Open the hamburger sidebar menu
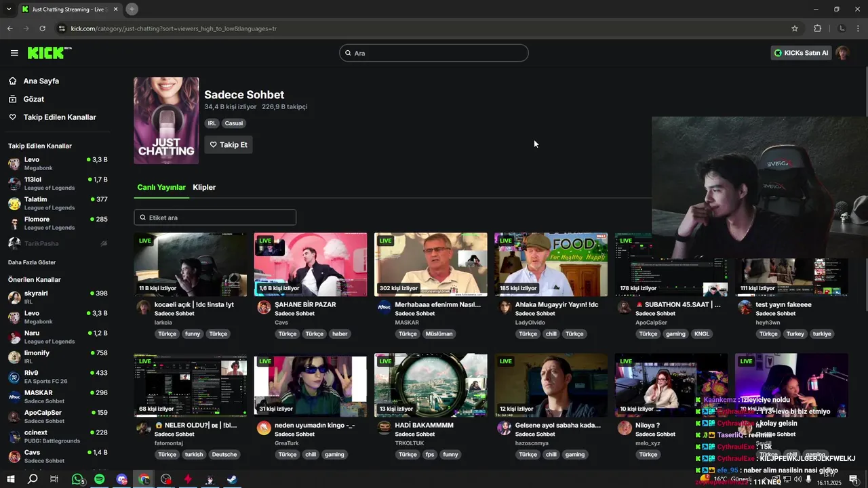This screenshot has height=488, width=868. coord(14,53)
